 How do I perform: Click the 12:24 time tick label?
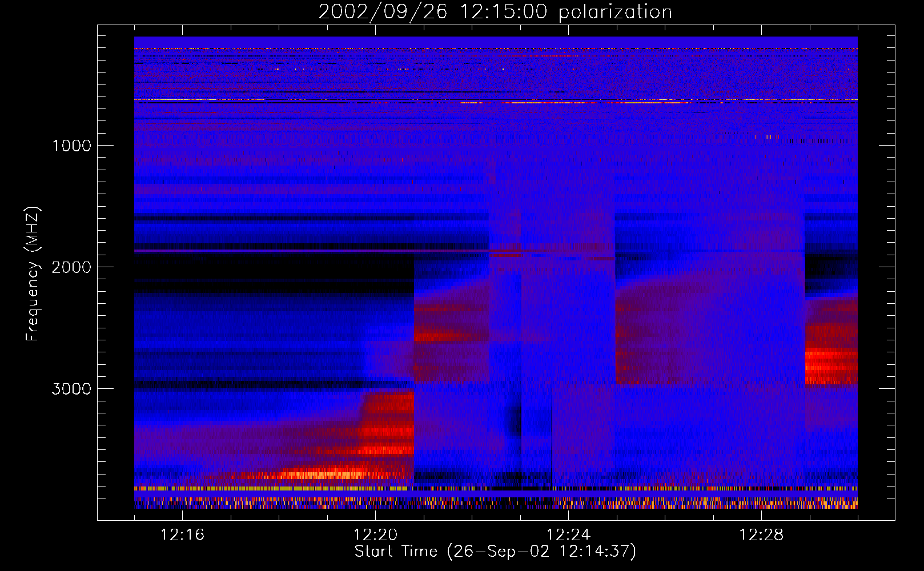(568, 535)
